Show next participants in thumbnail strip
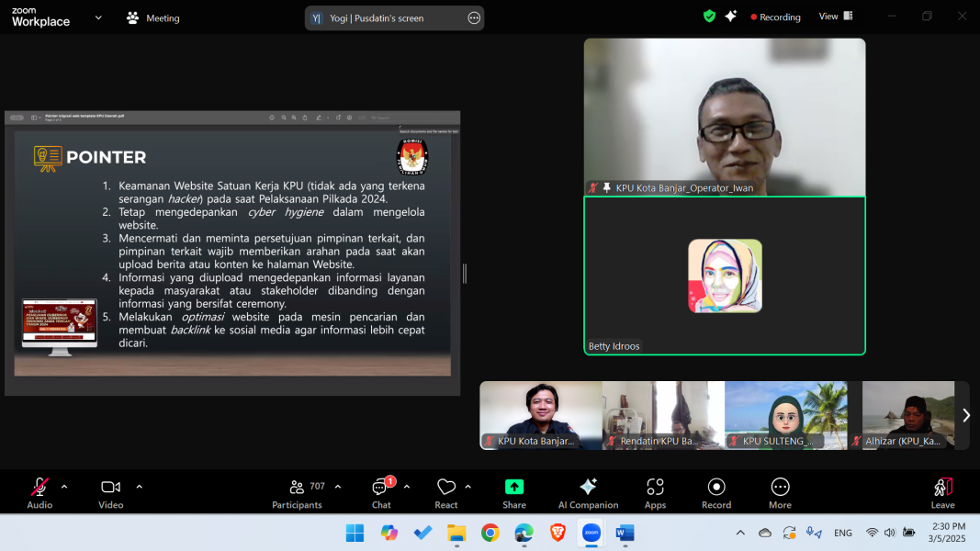The width and height of the screenshot is (980, 551). [x=965, y=415]
